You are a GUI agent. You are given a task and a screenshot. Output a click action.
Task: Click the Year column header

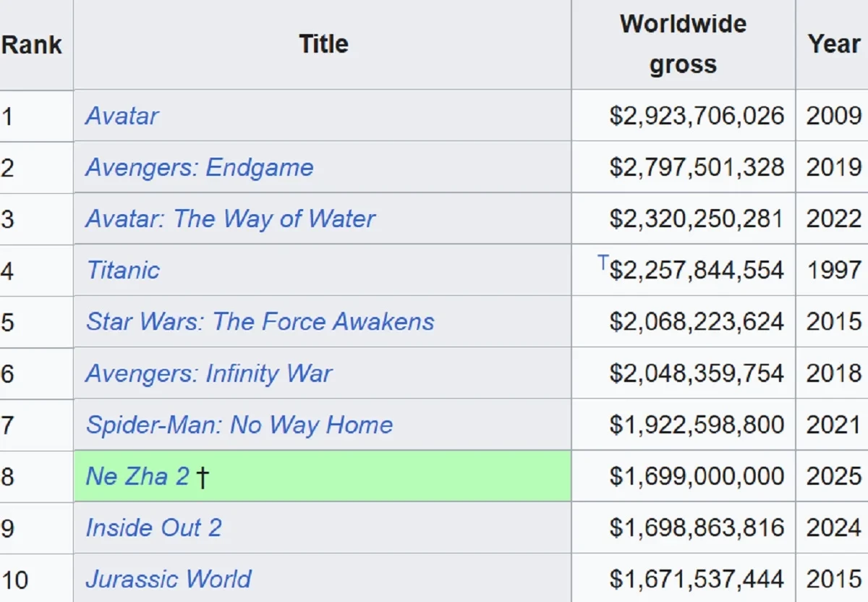tap(834, 44)
